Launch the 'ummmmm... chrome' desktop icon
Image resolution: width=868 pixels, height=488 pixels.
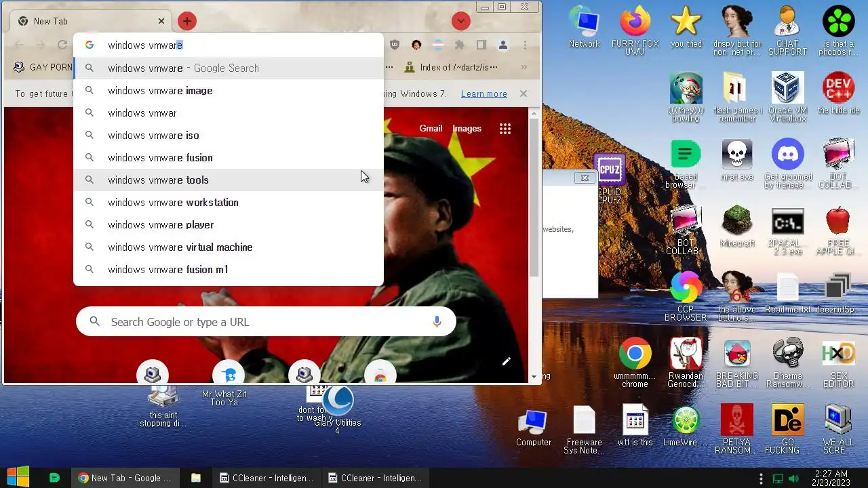635,363
